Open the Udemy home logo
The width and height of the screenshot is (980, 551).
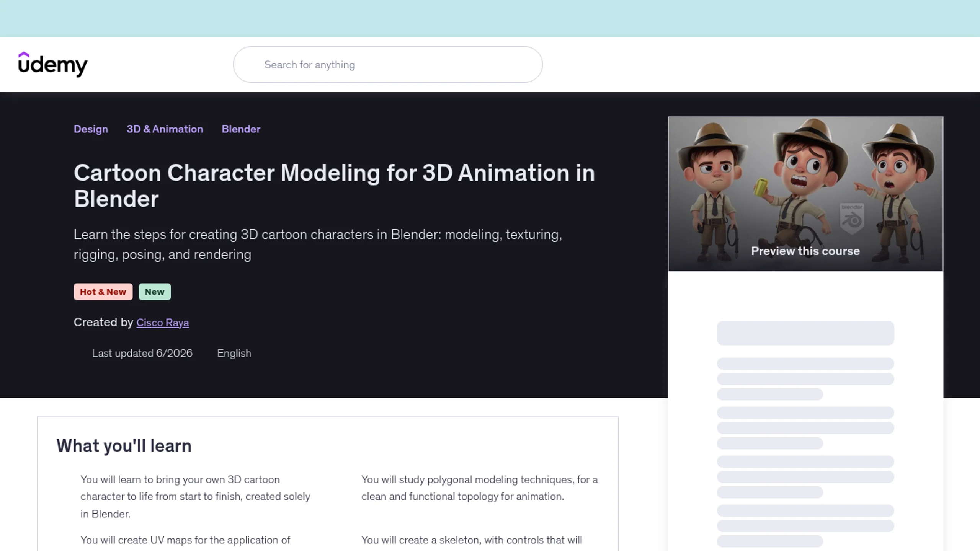tap(53, 64)
